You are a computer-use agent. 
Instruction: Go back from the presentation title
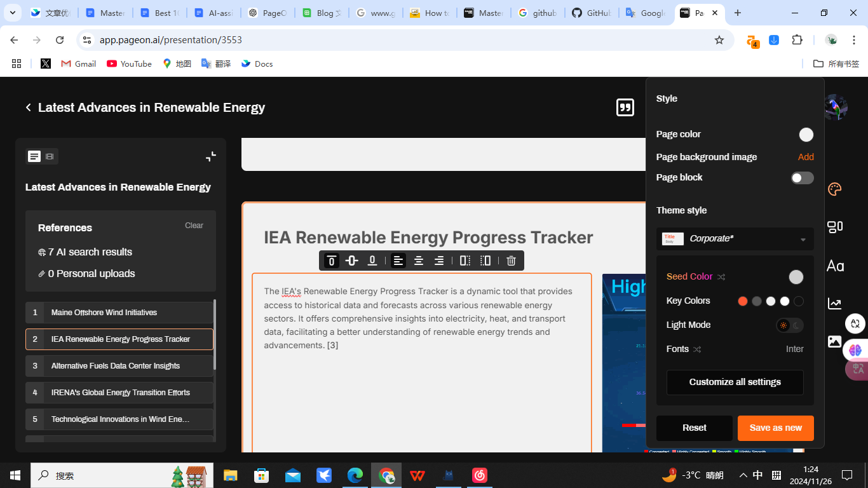29,107
